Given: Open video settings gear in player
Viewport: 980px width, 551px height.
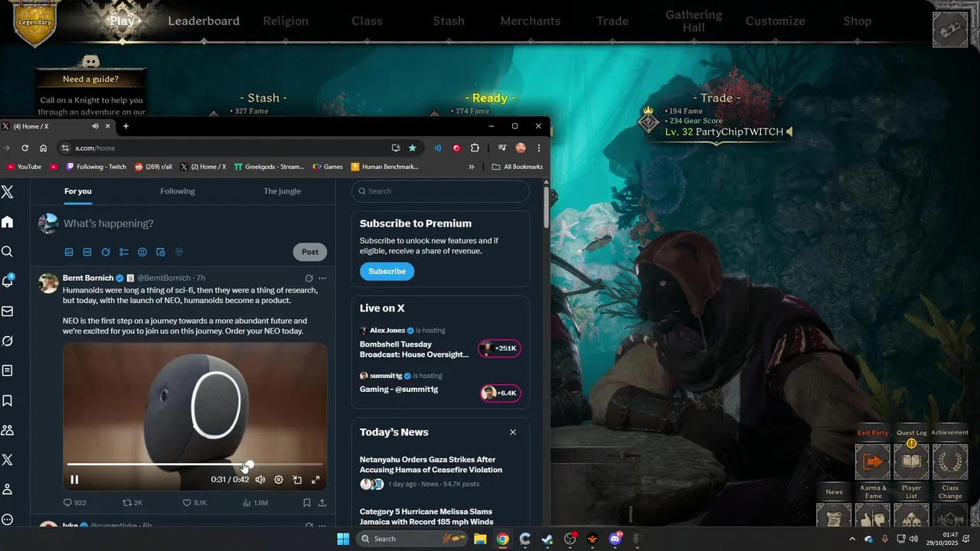Looking at the screenshot, I should coord(279,480).
